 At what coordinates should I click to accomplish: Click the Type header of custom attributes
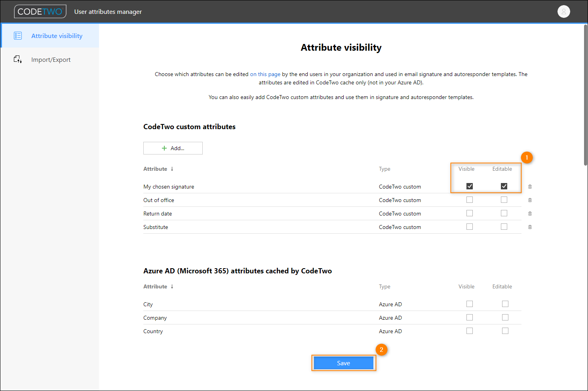click(x=384, y=169)
